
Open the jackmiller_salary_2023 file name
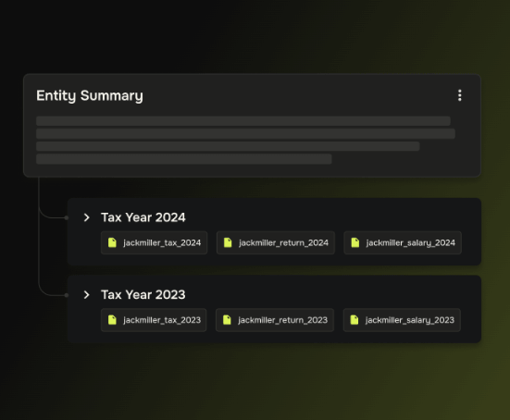(x=409, y=320)
